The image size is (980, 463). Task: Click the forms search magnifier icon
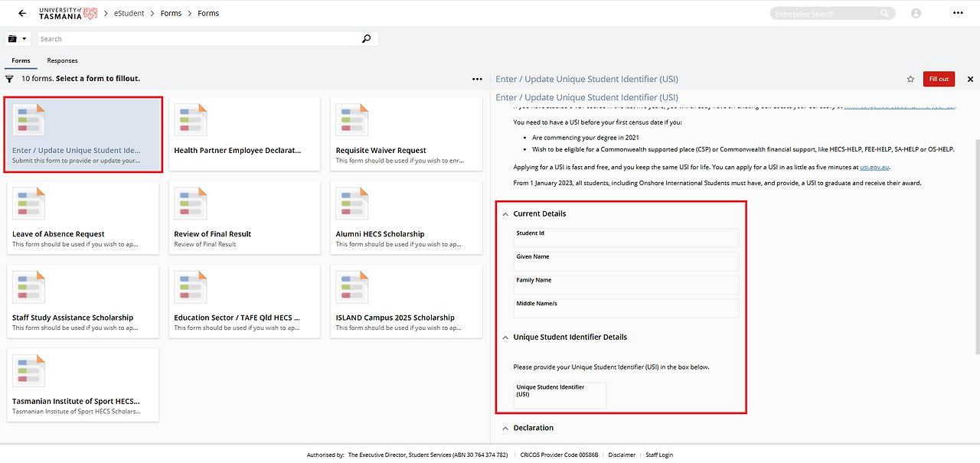tap(367, 39)
